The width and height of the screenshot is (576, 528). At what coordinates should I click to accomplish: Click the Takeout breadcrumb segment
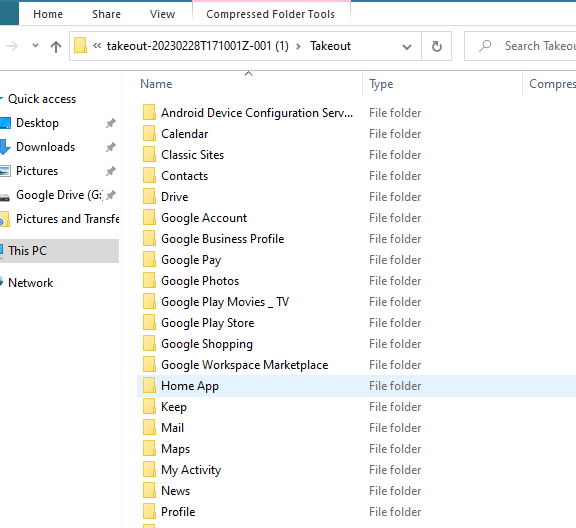330,46
